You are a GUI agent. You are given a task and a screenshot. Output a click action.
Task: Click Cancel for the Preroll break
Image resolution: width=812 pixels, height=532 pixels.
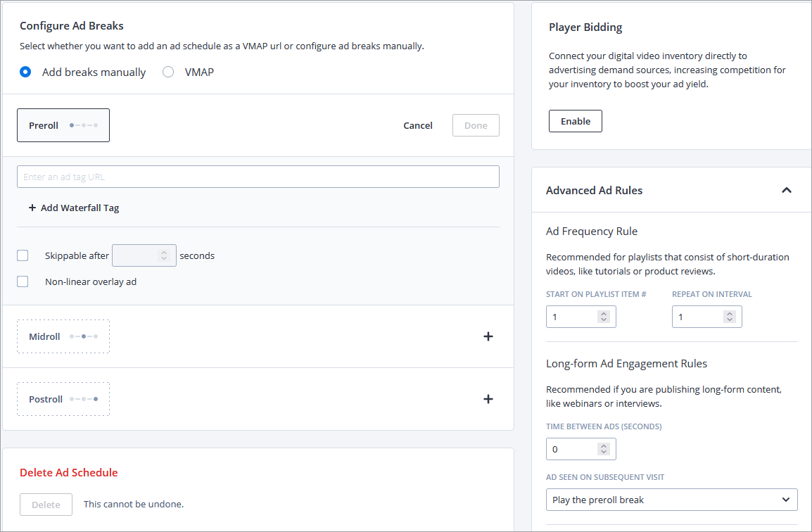(418, 125)
